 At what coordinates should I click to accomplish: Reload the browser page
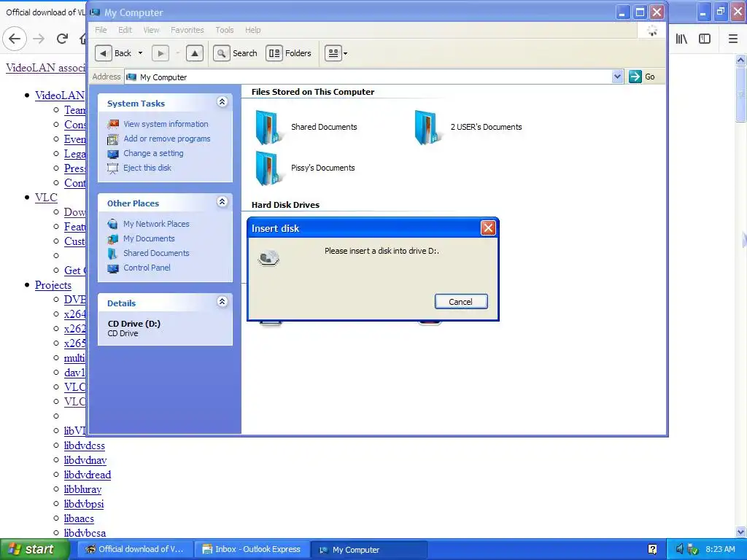(x=62, y=39)
